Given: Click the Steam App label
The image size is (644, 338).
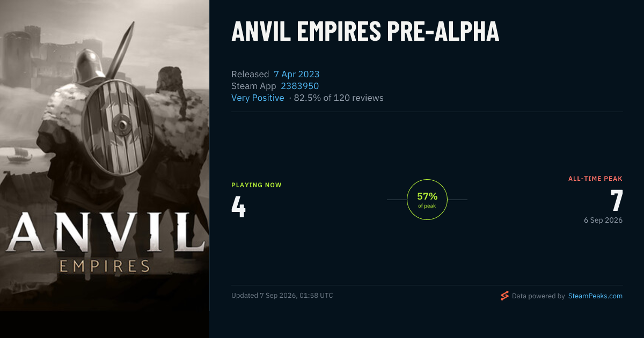Looking at the screenshot, I should click(254, 86).
